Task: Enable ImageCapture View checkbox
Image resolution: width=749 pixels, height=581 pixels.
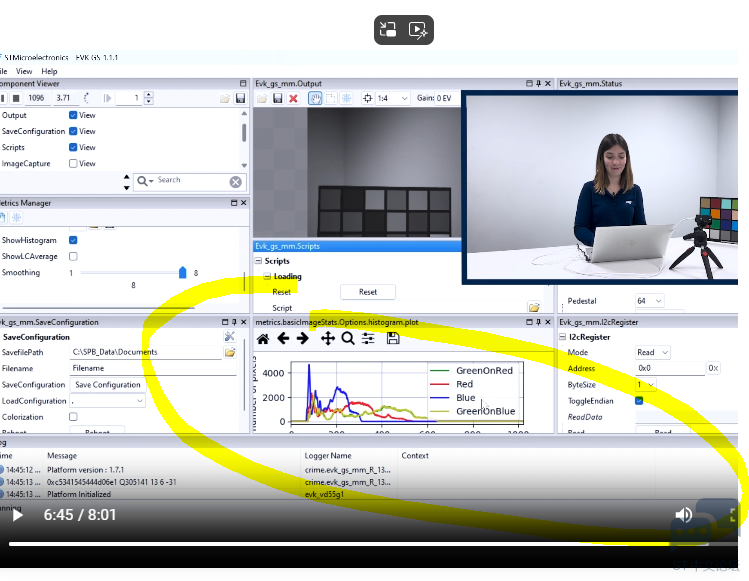Action: coord(73,163)
